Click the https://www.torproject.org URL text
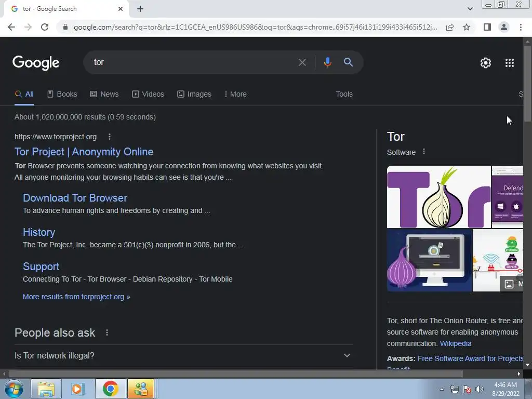532x399 pixels. 56,137
